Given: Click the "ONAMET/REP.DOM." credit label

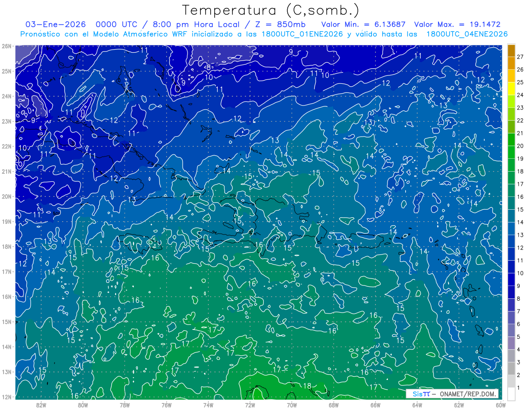Looking at the screenshot, I should 469,394.
